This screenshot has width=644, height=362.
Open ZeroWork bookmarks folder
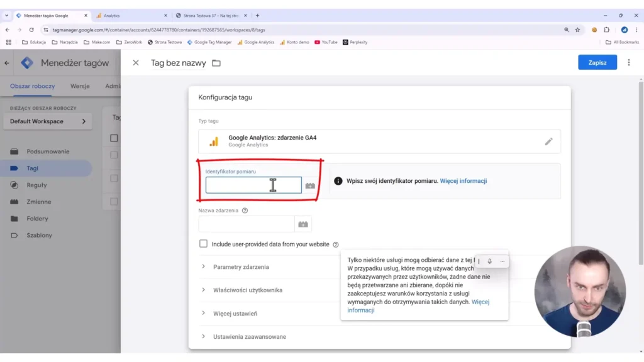(130, 42)
